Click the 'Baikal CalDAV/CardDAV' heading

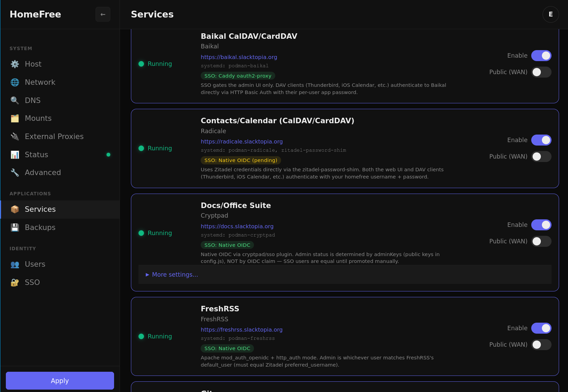click(x=249, y=36)
